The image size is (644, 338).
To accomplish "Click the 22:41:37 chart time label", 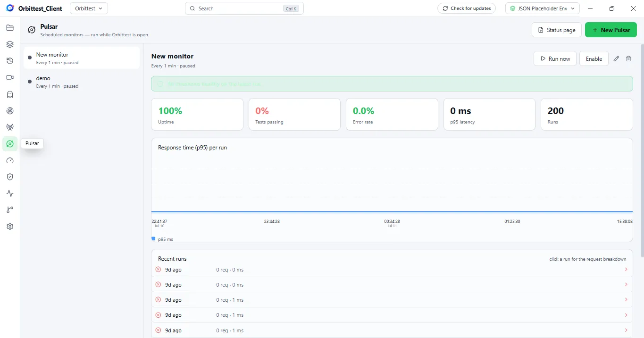I will 159,221.
